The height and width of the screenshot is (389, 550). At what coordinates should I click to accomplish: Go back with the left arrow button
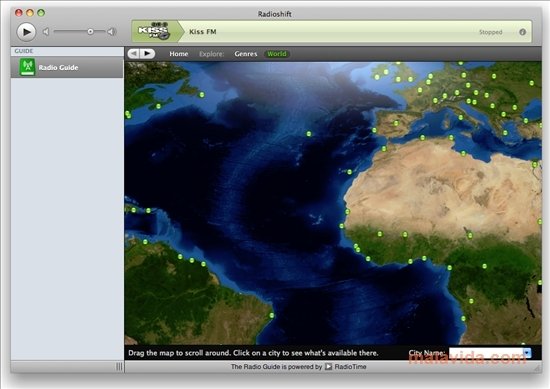(x=134, y=54)
